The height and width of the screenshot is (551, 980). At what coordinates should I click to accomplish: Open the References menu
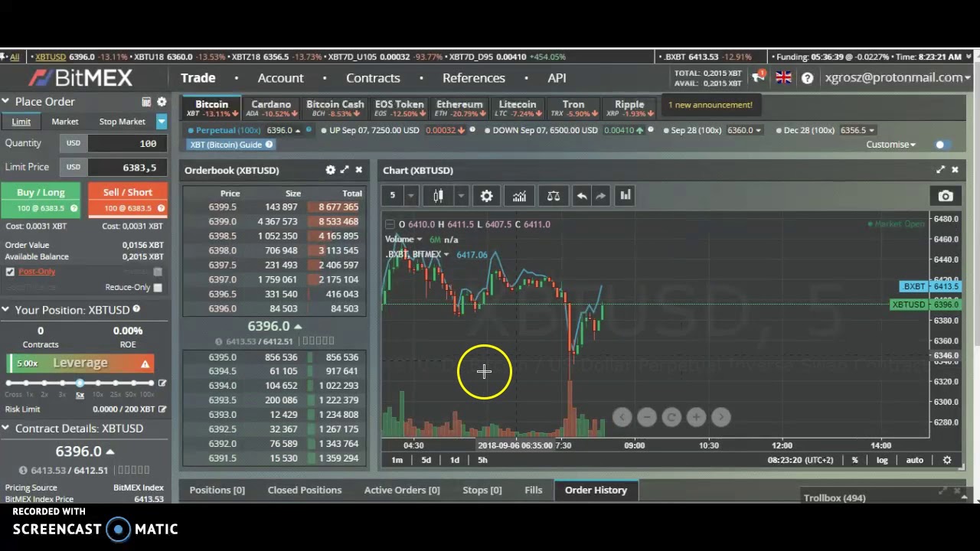coord(474,78)
